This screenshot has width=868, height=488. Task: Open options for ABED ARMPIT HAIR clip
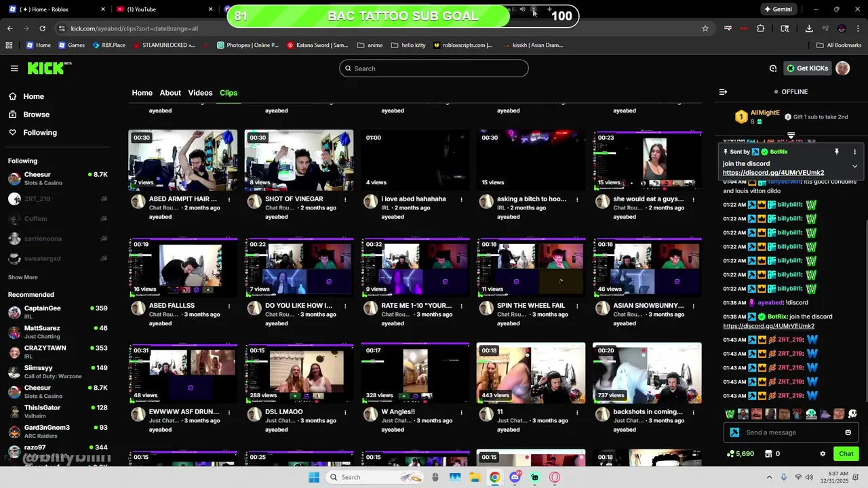pos(229,200)
